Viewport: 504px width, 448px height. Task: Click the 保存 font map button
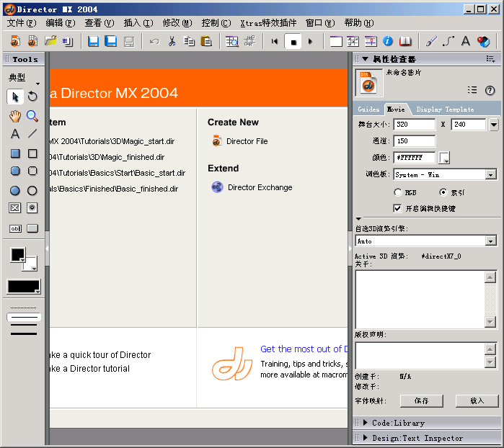pyautogui.click(x=421, y=400)
